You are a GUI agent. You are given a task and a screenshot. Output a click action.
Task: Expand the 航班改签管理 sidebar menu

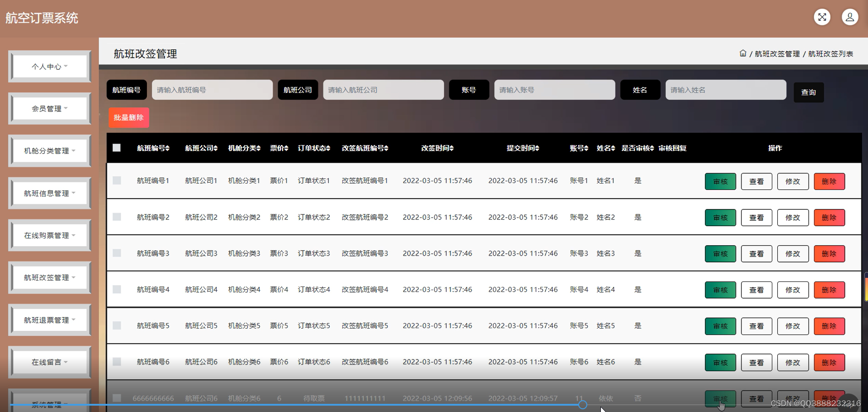(x=49, y=278)
